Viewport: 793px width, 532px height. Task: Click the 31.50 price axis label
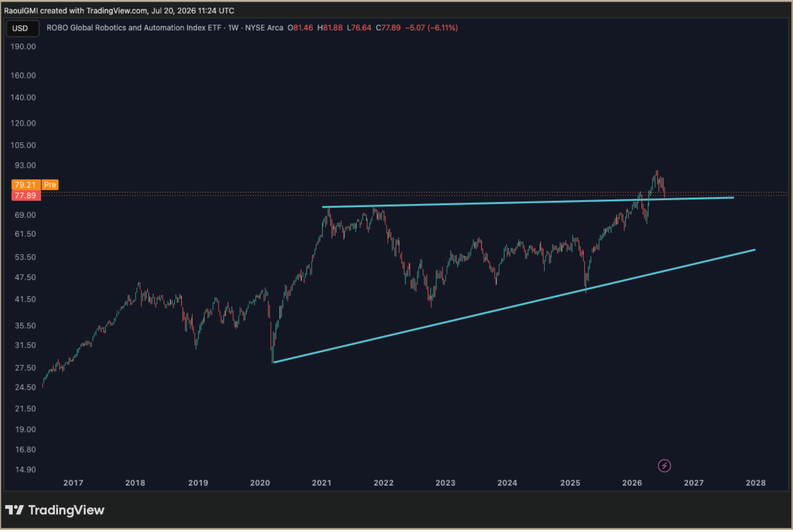pyautogui.click(x=25, y=345)
